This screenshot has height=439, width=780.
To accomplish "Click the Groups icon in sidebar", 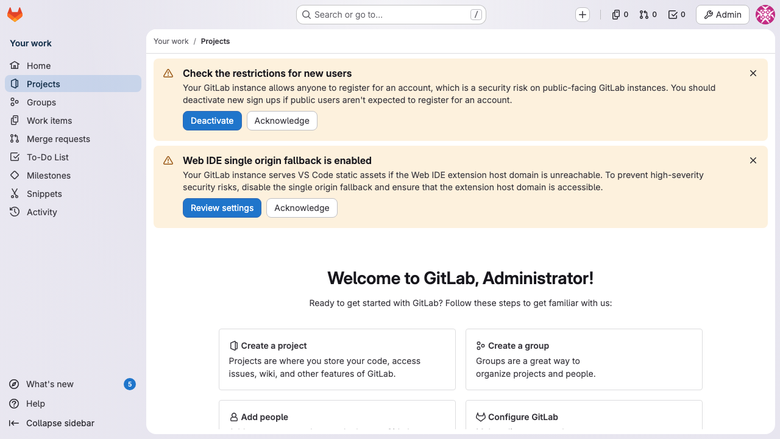I will coord(14,102).
